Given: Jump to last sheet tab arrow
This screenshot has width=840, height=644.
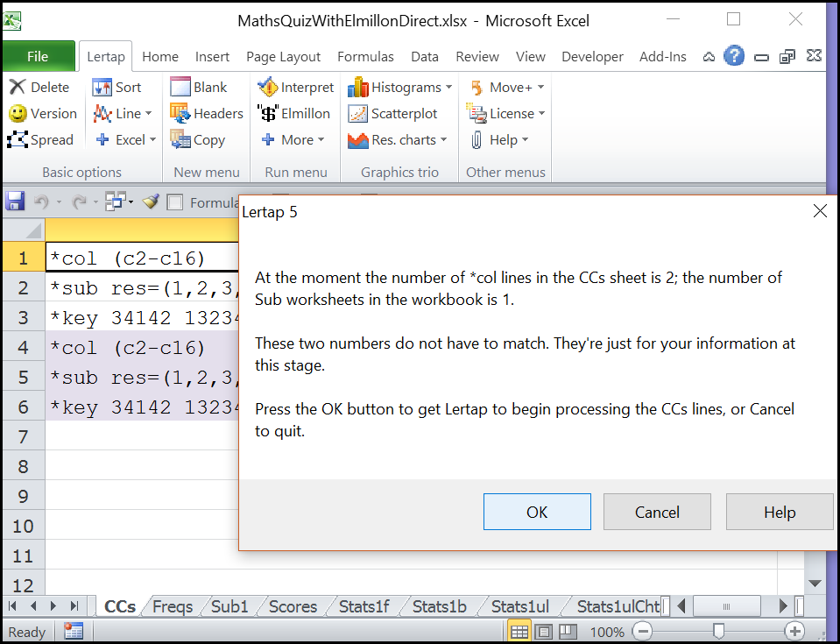Looking at the screenshot, I should click(x=74, y=606).
